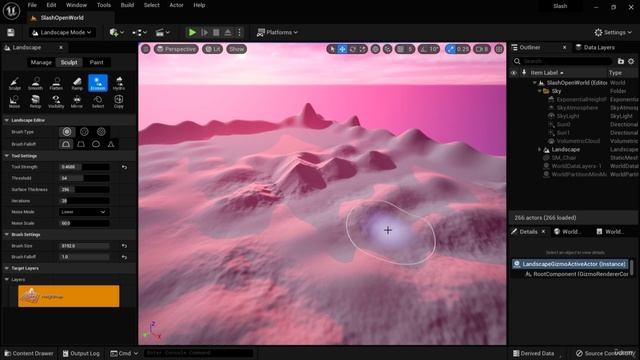Open Outliner settings gear
This screenshot has height=360, width=640.
pyautogui.click(x=631, y=61)
